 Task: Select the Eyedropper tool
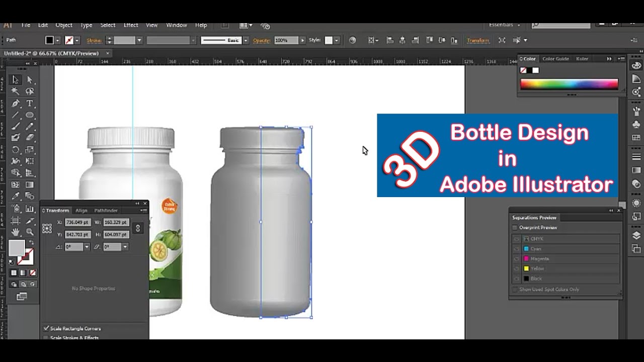coord(16,196)
